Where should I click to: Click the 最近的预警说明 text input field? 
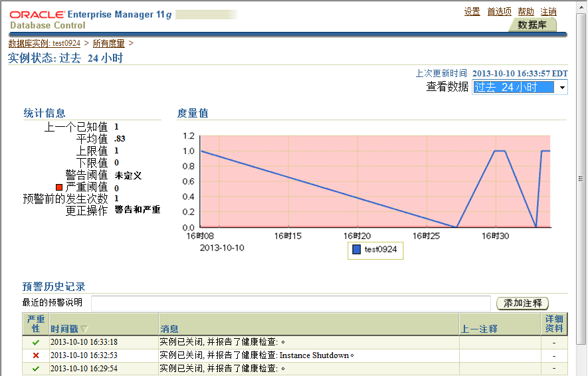point(290,303)
